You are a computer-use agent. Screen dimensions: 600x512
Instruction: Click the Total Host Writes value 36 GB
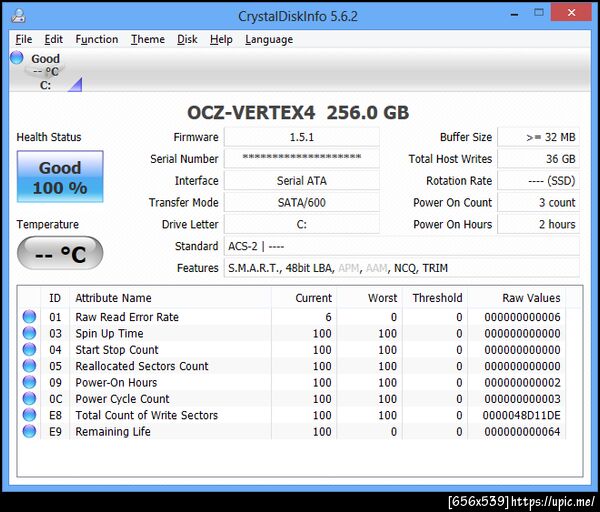point(538,158)
